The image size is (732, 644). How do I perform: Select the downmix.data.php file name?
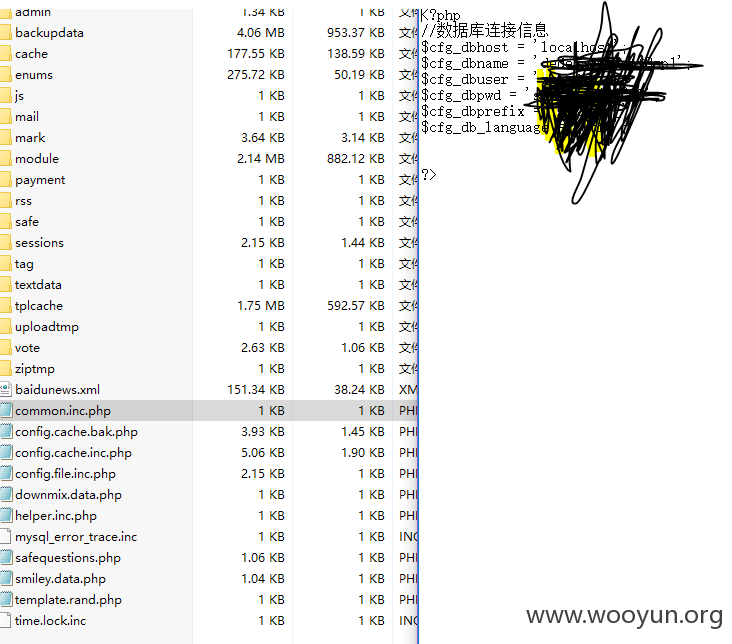68,495
